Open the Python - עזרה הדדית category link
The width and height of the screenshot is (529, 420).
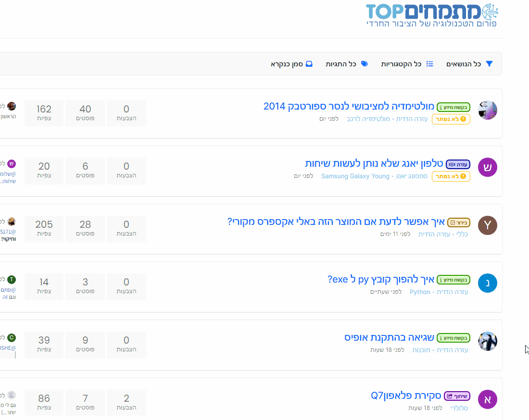pyautogui.click(x=438, y=292)
